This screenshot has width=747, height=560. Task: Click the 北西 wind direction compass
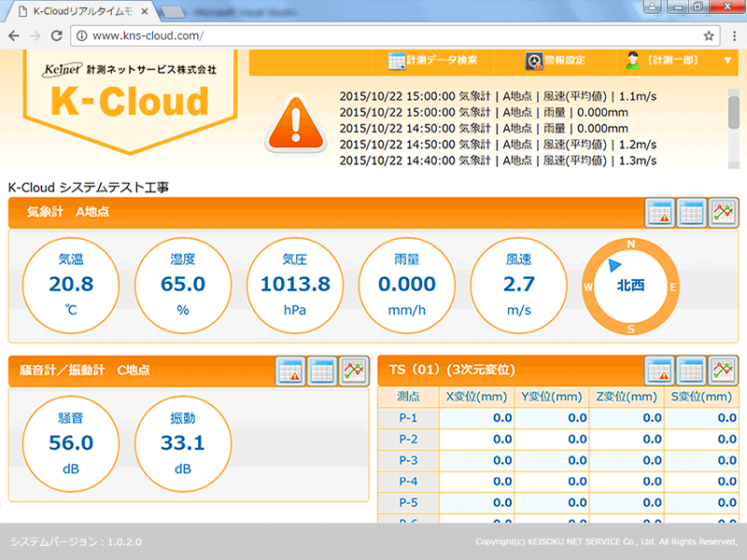[x=630, y=286]
